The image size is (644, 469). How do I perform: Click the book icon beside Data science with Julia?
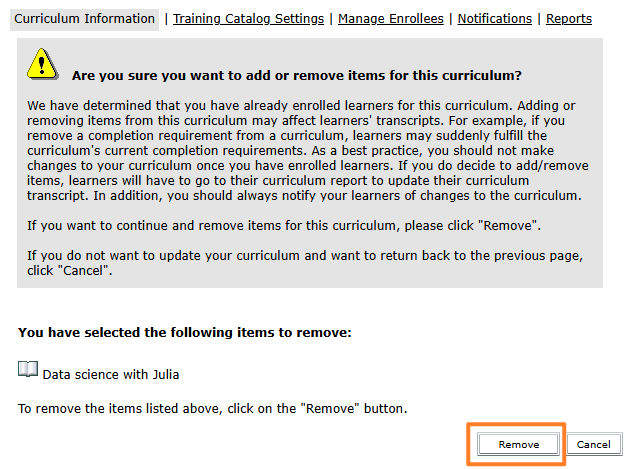click(28, 370)
